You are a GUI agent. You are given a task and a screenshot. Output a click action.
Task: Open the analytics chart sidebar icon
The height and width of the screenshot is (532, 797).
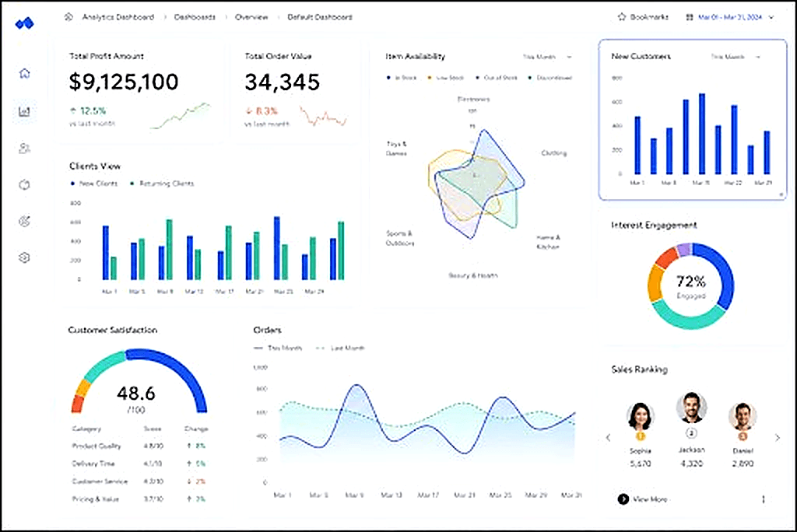tap(24, 111)
